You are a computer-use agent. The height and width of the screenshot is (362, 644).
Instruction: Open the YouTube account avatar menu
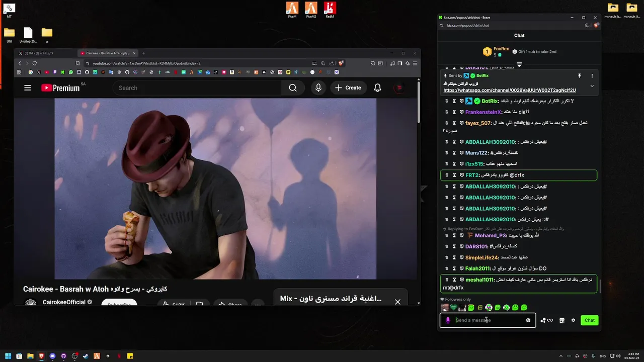[x=400, y=88]
